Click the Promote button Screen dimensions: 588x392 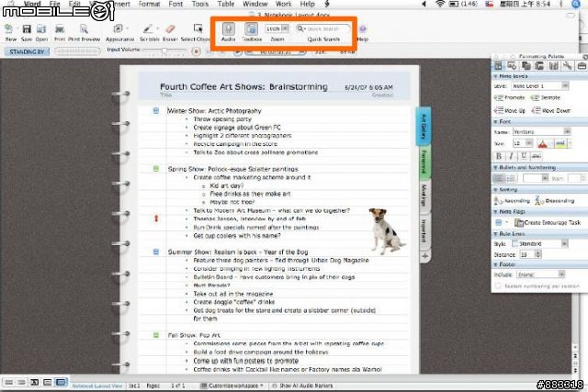pyautogui.click(x=510, y=97)
